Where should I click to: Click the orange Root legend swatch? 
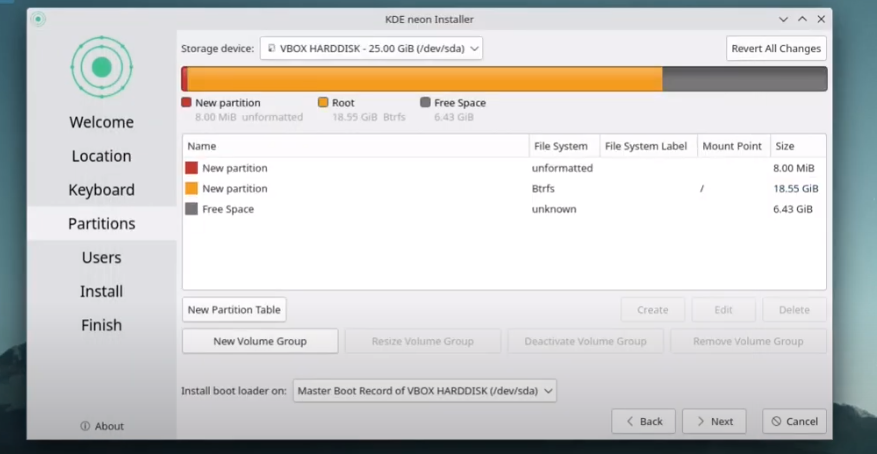323,102
